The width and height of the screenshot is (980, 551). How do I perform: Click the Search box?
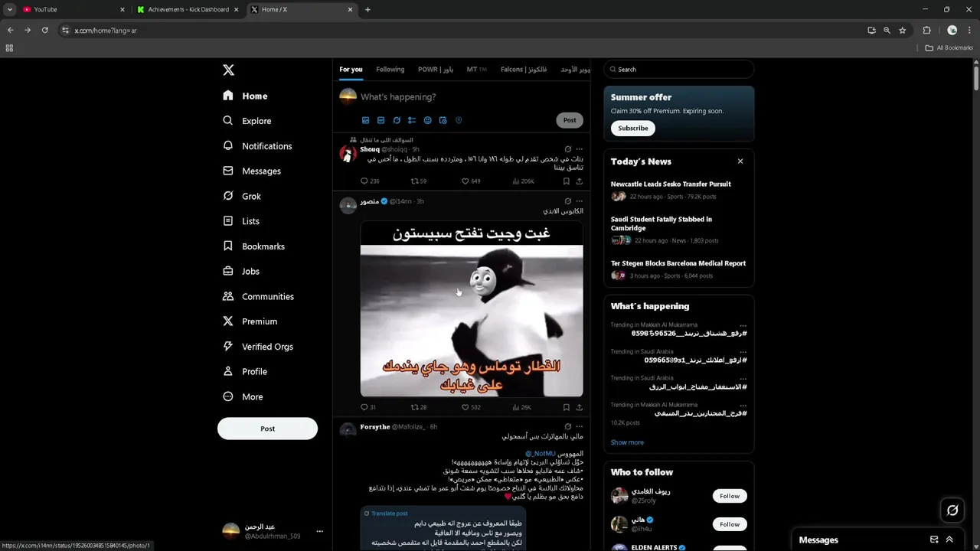(679, 70)
